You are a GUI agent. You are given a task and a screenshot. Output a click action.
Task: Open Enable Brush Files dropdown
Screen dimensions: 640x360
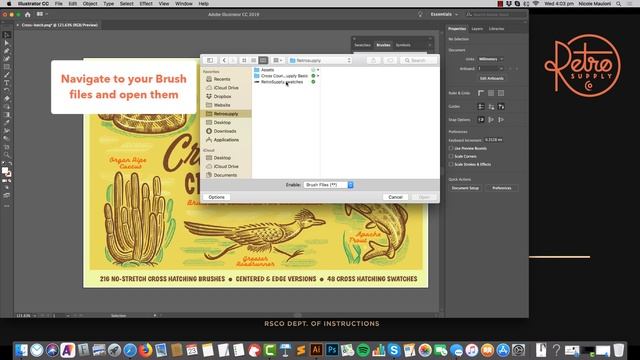click(329, 185)
